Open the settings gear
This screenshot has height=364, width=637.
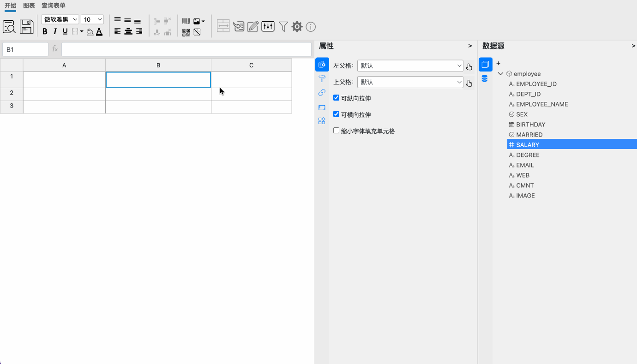[297, 27]
